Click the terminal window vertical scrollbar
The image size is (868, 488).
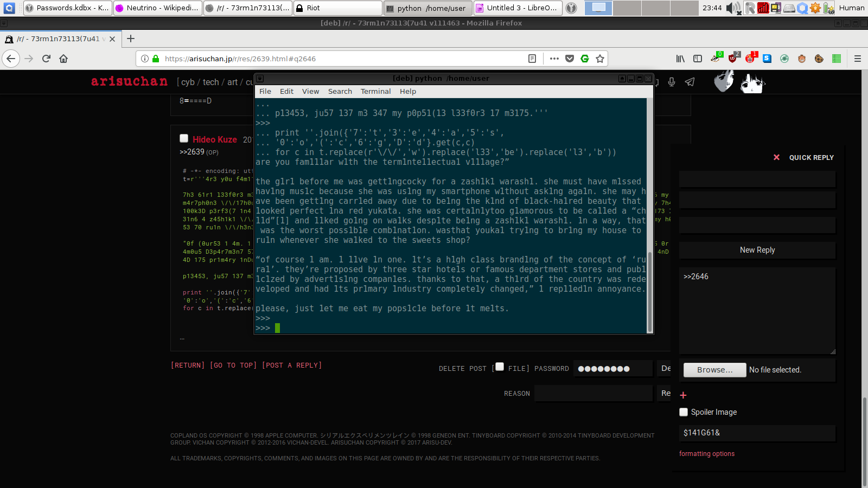pos(649,217)
